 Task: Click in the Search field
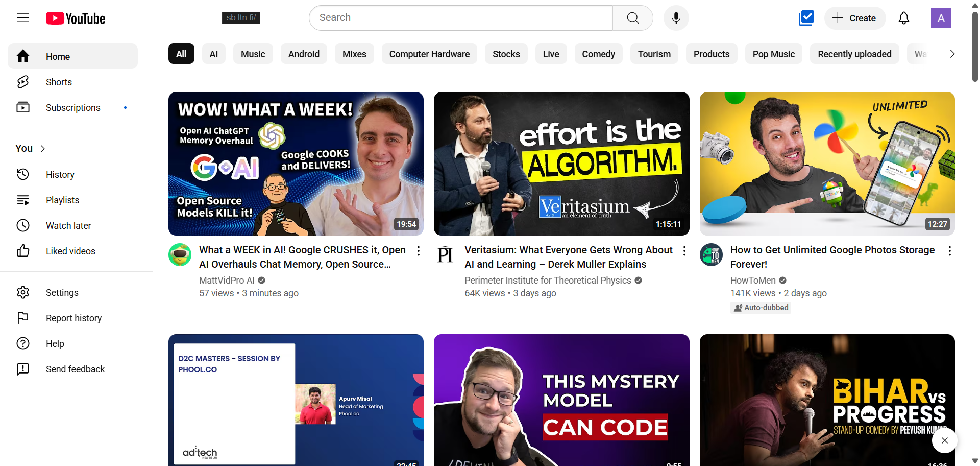[461, 18]
